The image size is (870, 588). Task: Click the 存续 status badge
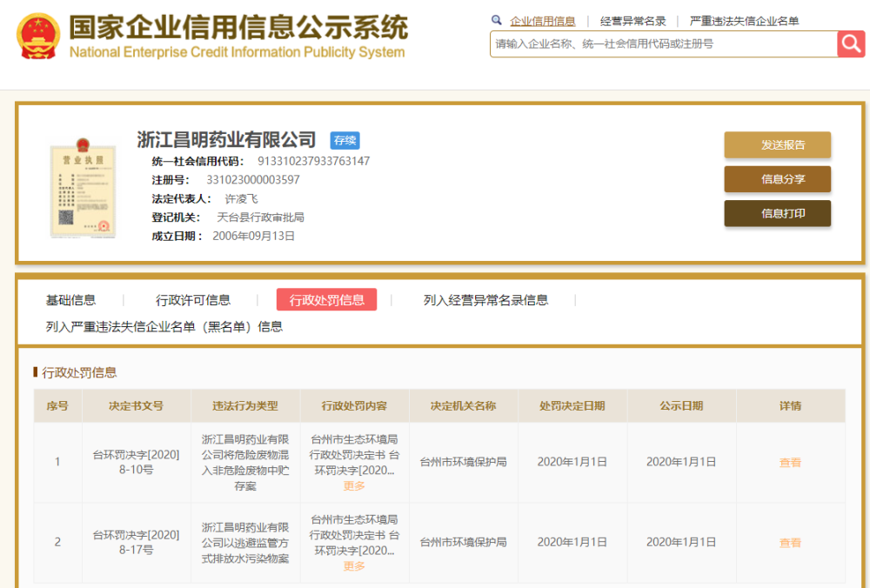[x=345, y=140]
